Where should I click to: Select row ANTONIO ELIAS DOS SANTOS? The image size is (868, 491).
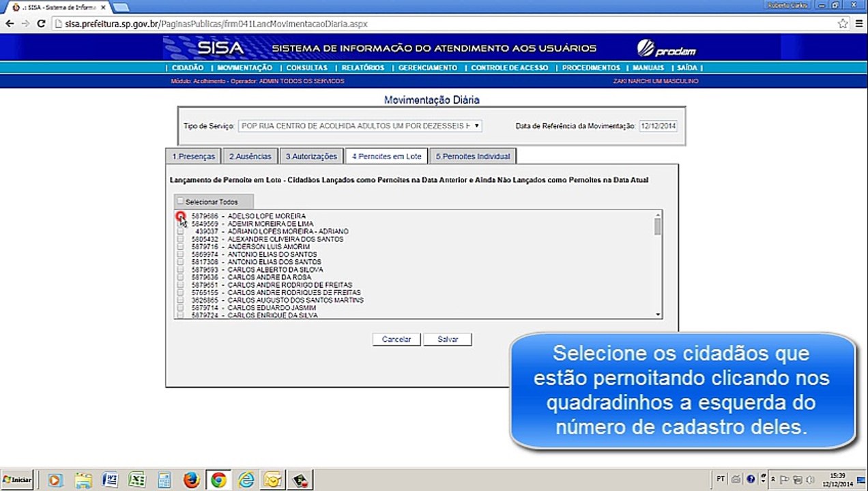click(x=257, y=262)
